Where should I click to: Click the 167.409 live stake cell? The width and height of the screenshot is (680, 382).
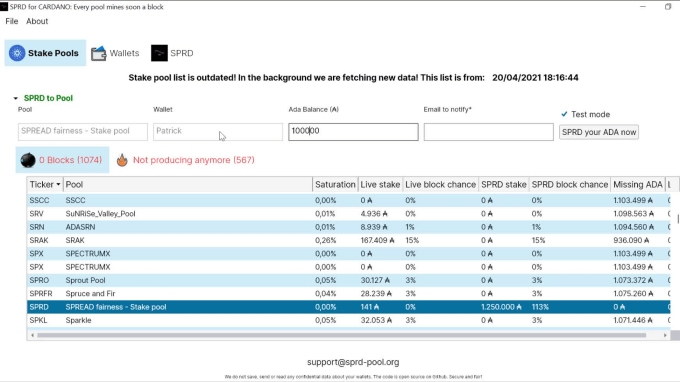click(377, 240)
